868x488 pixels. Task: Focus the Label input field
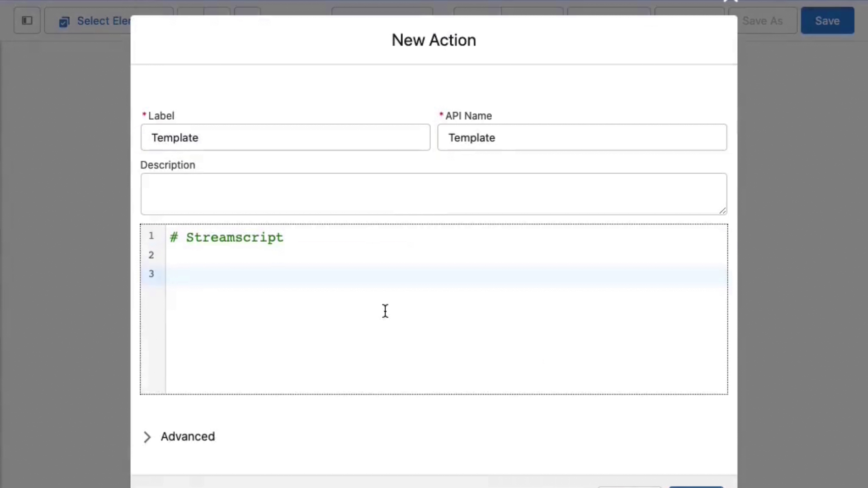pos(285,137)
